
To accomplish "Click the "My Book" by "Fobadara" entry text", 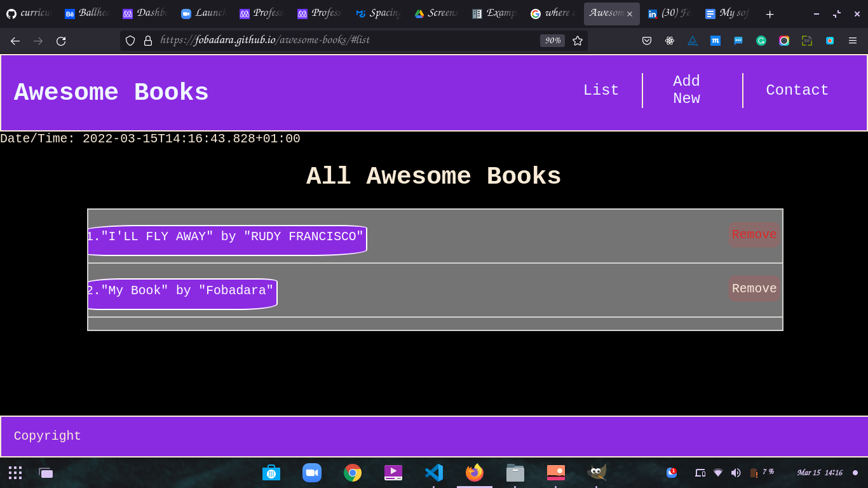I will 182,294.
